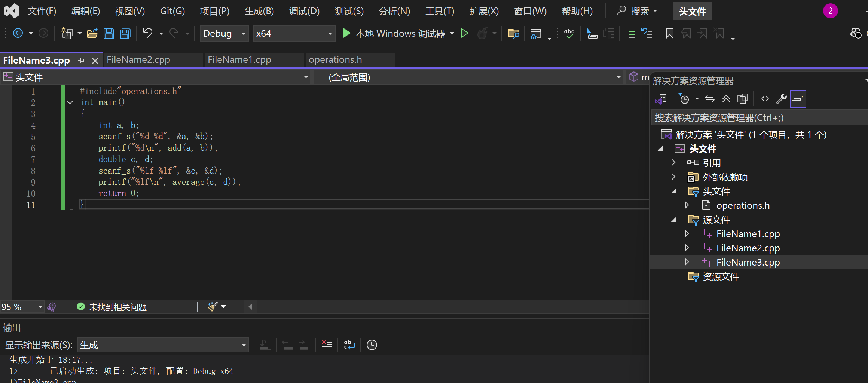Select 资源文件 folder in Solution Explorer
868x383 pixels.
[721, 277]
